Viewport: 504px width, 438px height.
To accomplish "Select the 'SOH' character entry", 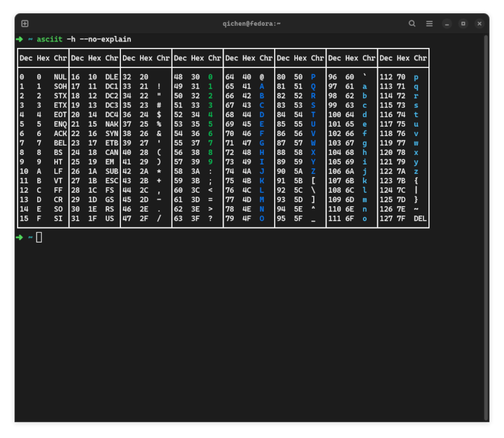I will (x=60, y=86).
